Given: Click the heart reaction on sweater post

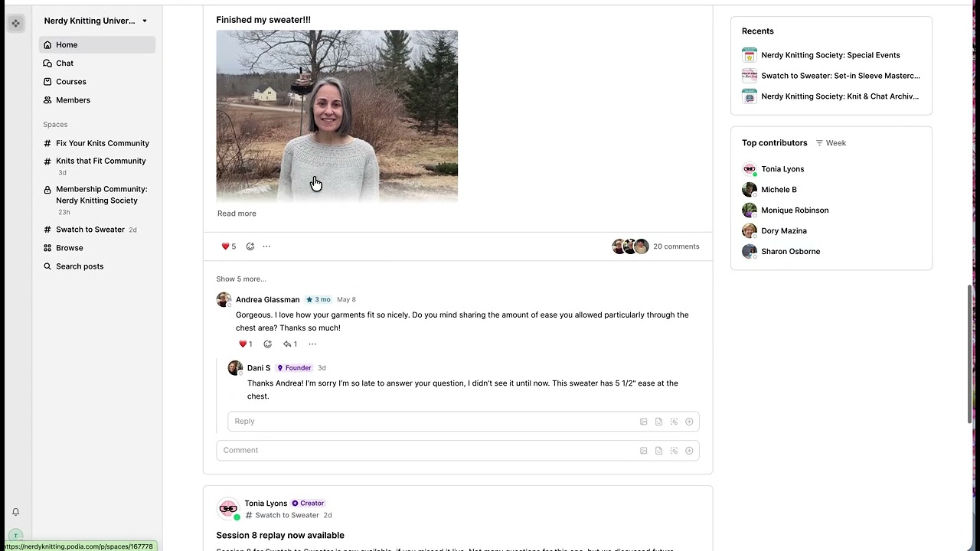Looking at the screenshot, I should tap(228, 246).
